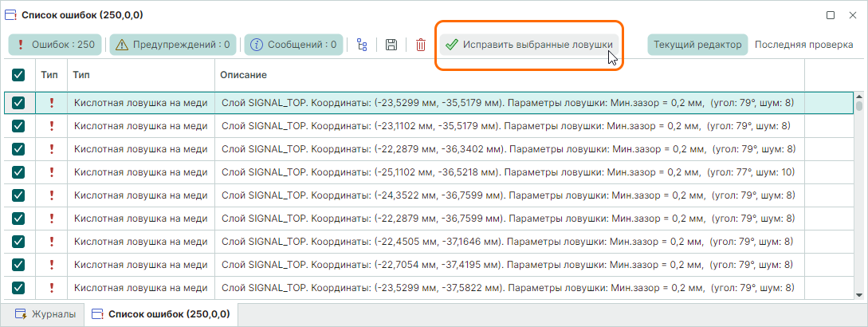This screenshot has height=327, width=868.
Task: Click error icon in row -22,2879 мм, -36,3402 мм
Action: pos(52,149)
